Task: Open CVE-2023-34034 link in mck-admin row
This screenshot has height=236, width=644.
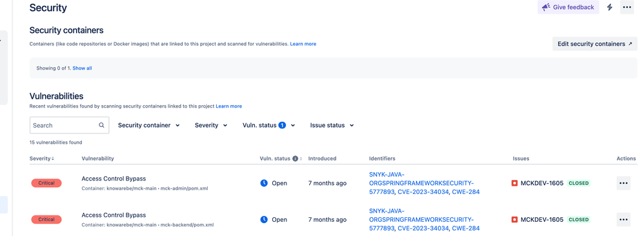Action: [x=423, y=192]
